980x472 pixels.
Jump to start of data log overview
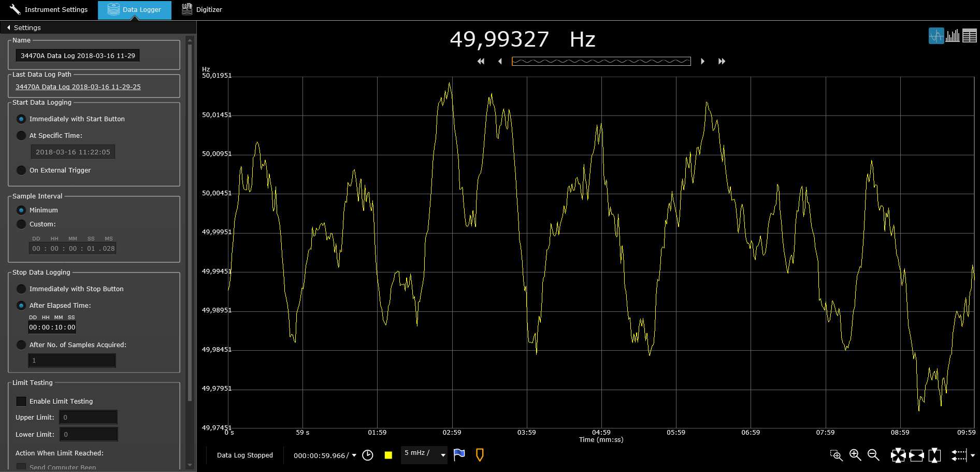481,61
